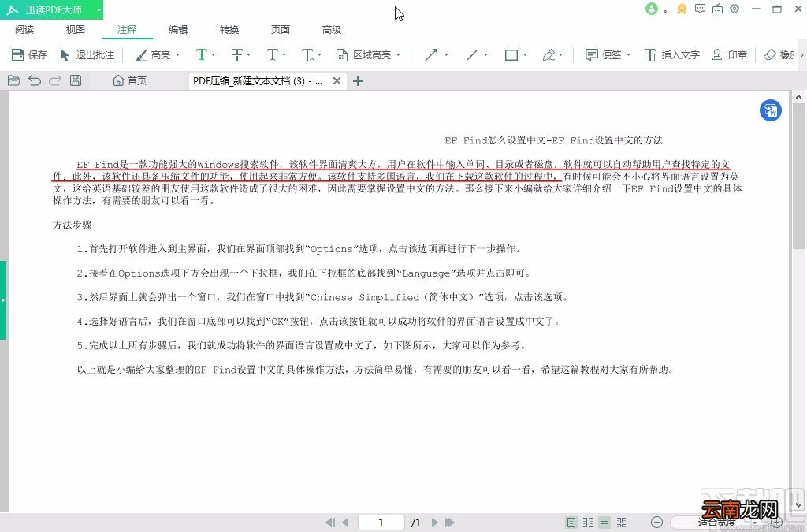
Task: Open the feedback chat bubble icon
Action: (x=700, y=9)
